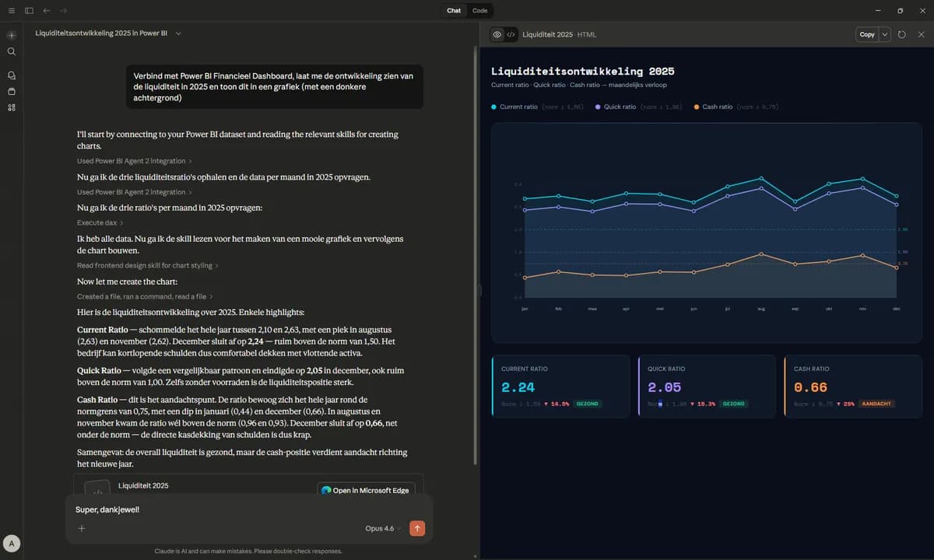Open the Connectors grid icon in sidebar
The image size is (934, 560).
tap(11, 107)
